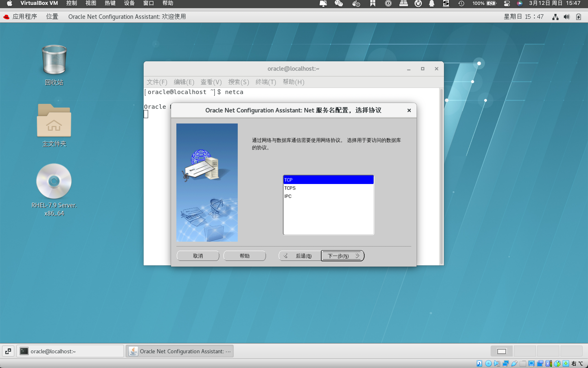The width and height of the screenshot is (588, 368).
Task: Open Docker whale icon in menu bar
Action: (x=356, y=3)
